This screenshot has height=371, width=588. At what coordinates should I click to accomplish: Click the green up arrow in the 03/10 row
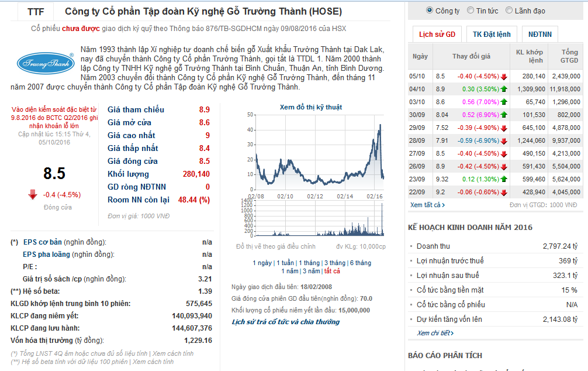pyautogui.click(x=504, y=102)
